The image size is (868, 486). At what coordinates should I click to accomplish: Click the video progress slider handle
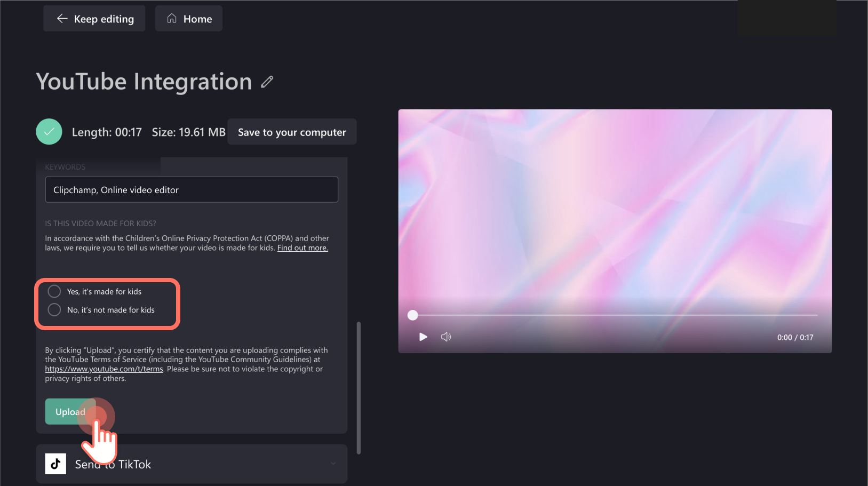coord(412,315)
